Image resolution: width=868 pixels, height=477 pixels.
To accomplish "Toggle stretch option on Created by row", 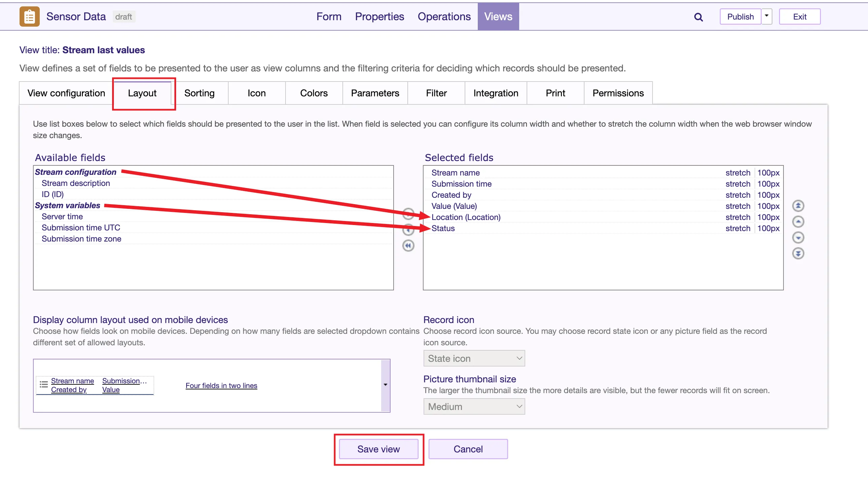I will (737, 195).
